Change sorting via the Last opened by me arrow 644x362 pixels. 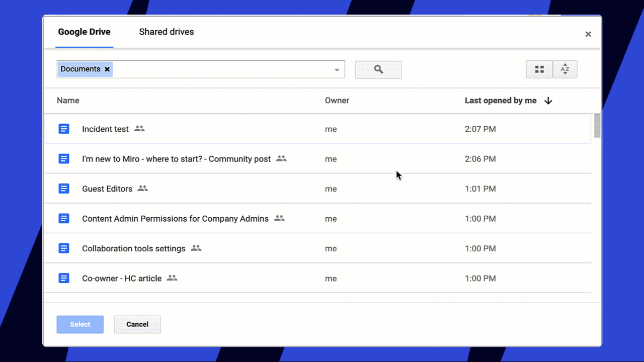548,101
